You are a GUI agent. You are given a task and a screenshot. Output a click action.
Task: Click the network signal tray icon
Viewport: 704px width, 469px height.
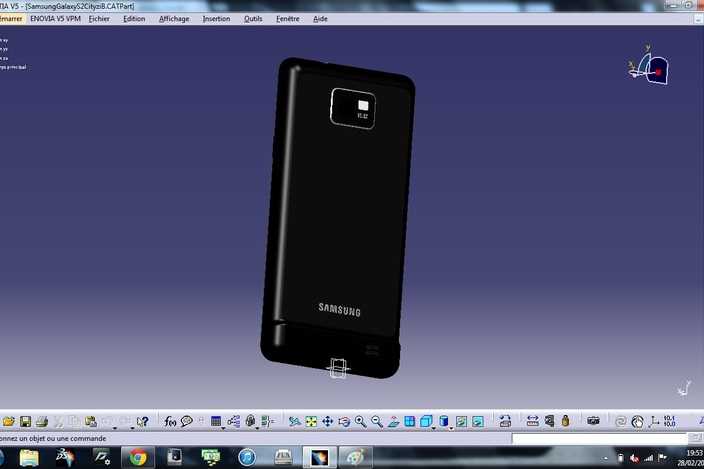click(648, 458)
